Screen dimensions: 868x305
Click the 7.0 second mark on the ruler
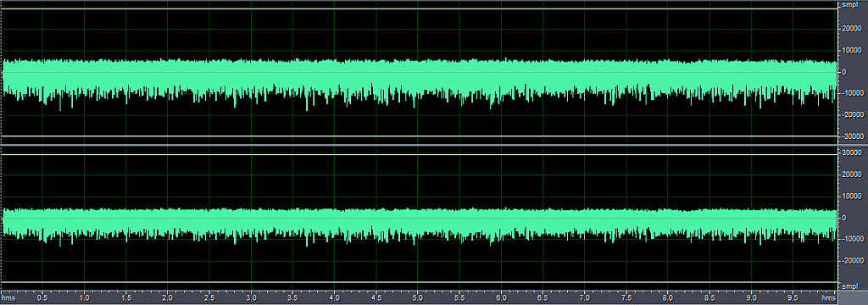click(585, 298)
